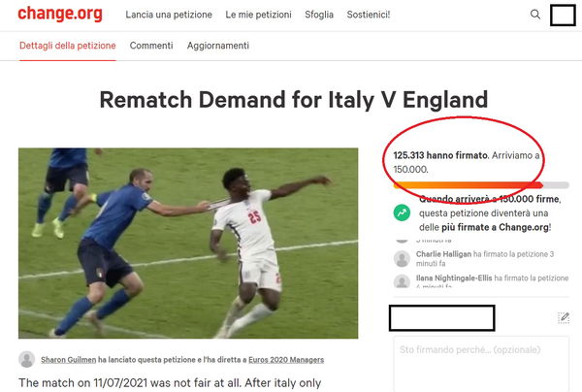582x392 pixels.
Task: Open the Sostienici! link
Action: click(x=369, y=15)
